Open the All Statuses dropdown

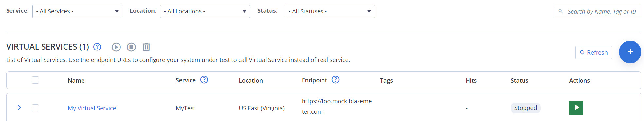330,11
